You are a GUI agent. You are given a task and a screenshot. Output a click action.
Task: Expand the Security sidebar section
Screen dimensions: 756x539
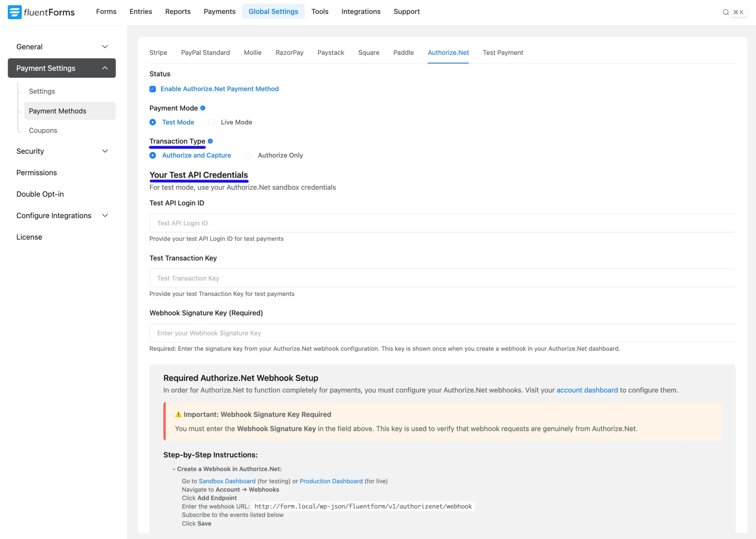(x=105, y=151)
